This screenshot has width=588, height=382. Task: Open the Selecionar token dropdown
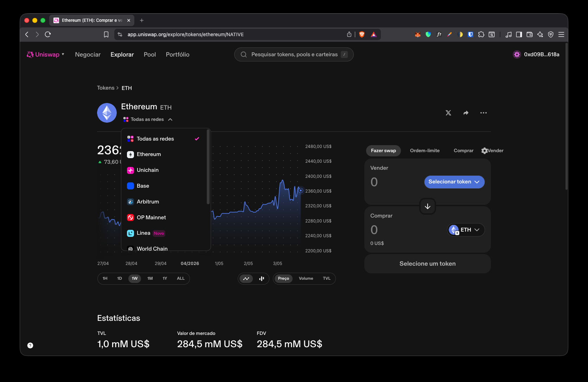pyautogui.click(x=454, y=182)
